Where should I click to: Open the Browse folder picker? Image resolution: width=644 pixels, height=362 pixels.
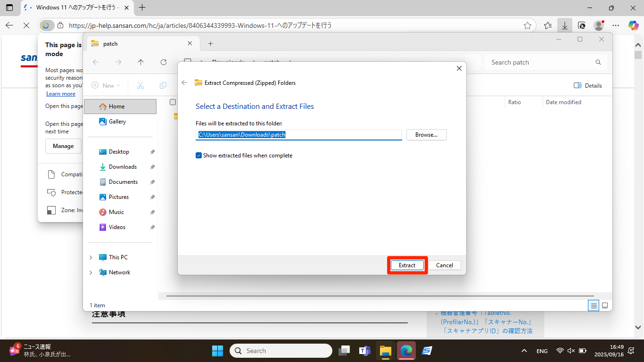pos(426,135)
